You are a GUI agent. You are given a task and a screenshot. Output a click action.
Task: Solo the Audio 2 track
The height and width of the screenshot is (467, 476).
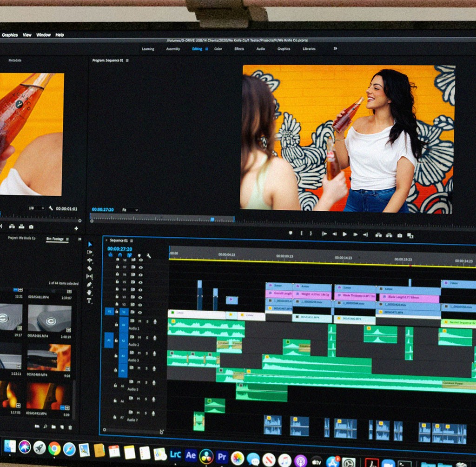[147, 338]
